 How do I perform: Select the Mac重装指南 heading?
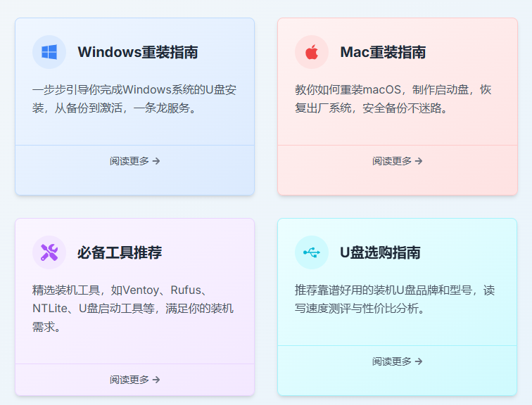pos(383,52)
